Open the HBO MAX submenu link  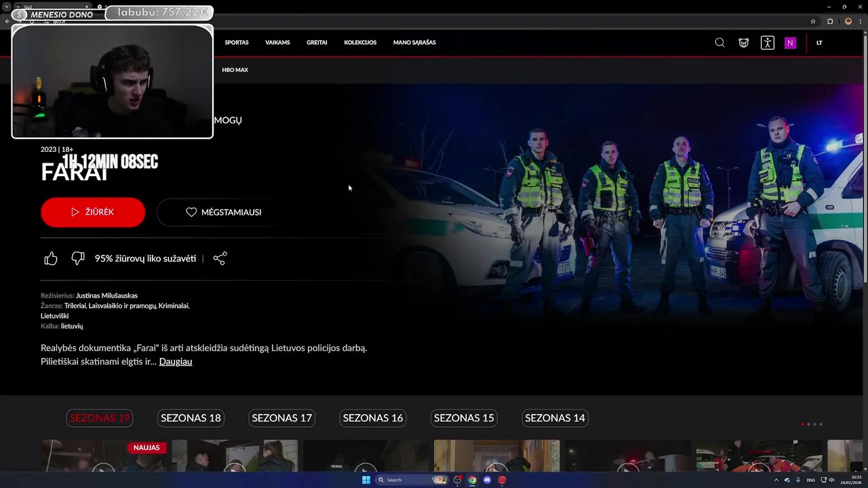tap(235, 70)
